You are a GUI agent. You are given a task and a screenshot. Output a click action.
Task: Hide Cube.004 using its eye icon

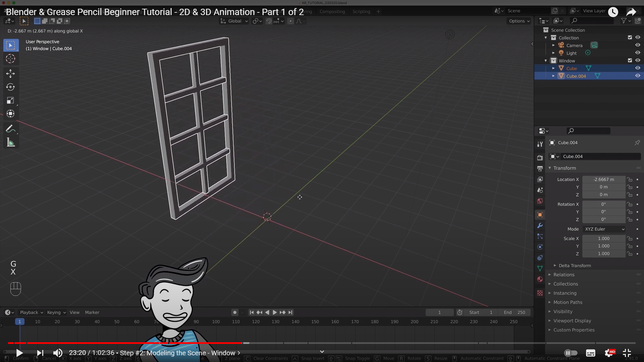click(638, 76)
